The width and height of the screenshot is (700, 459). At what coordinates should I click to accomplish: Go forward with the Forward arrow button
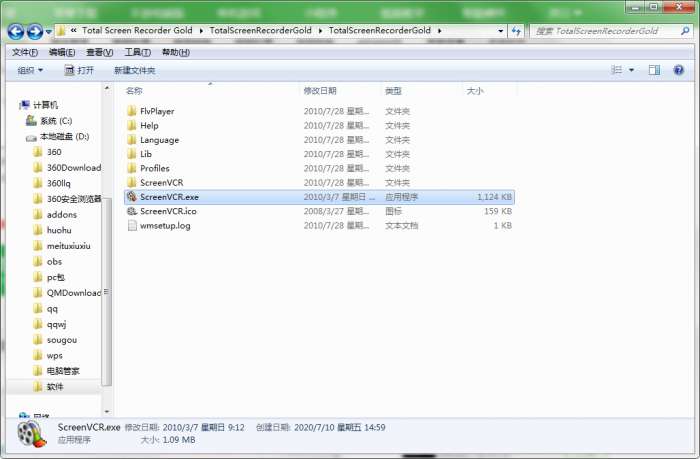[x=35, y=31]
